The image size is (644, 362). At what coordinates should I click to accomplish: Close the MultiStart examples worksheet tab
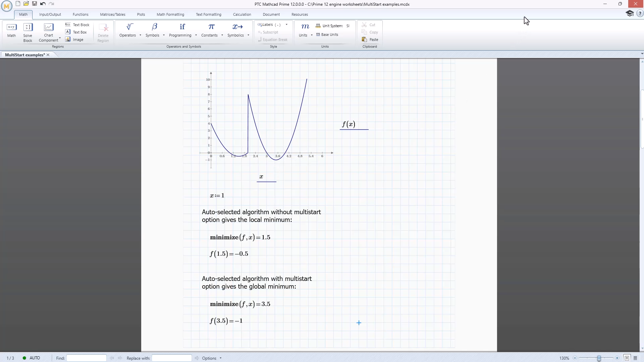[48, 55]
